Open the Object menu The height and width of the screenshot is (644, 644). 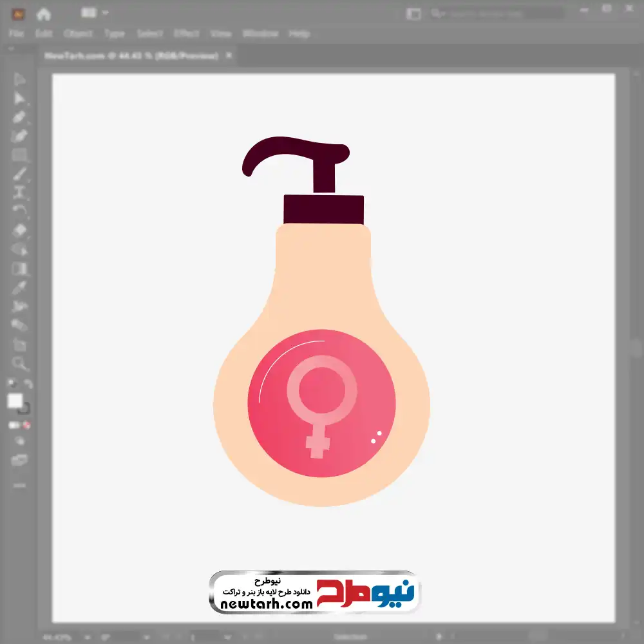pyautogui.click(x=77, y=33)
